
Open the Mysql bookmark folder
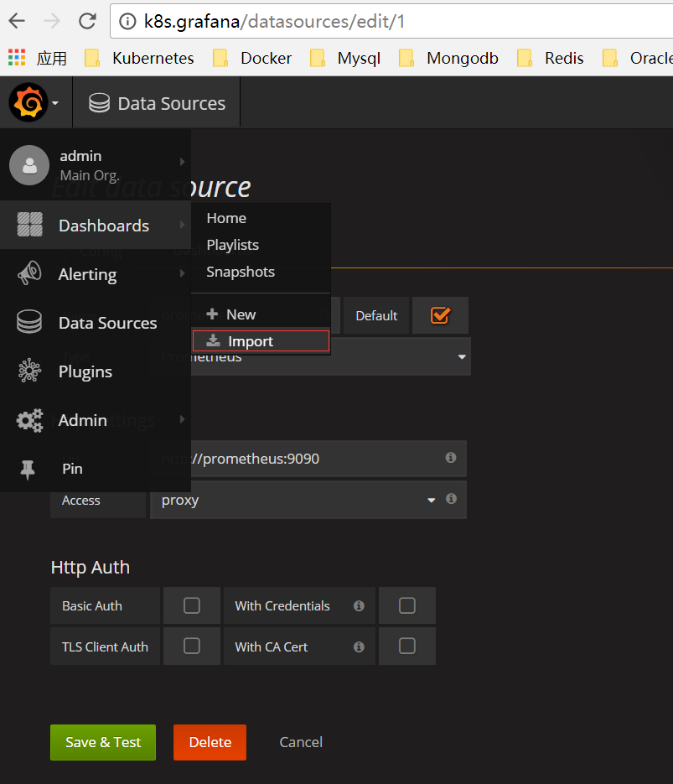(x=344, y=58)
